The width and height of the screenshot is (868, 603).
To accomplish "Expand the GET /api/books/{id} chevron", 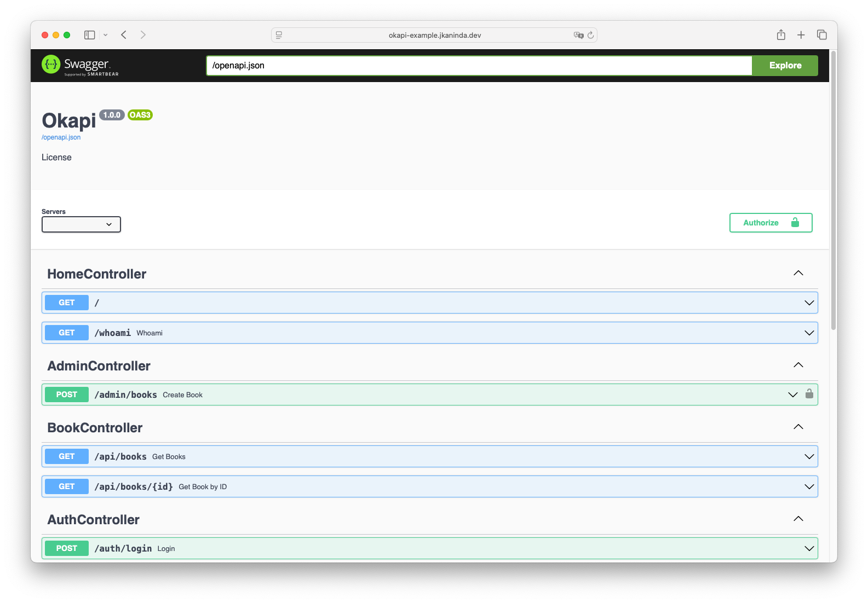I will pos(809,487).
